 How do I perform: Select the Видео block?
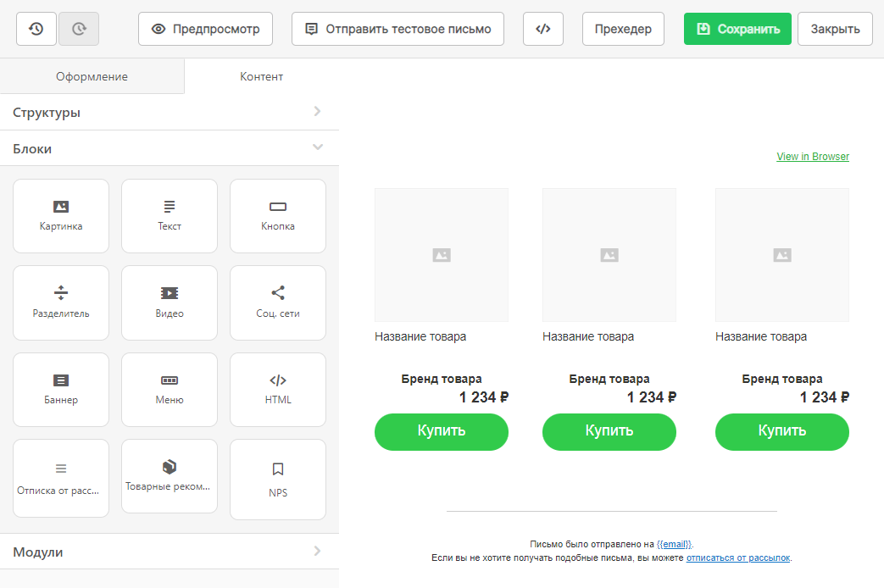pos(170,302)
